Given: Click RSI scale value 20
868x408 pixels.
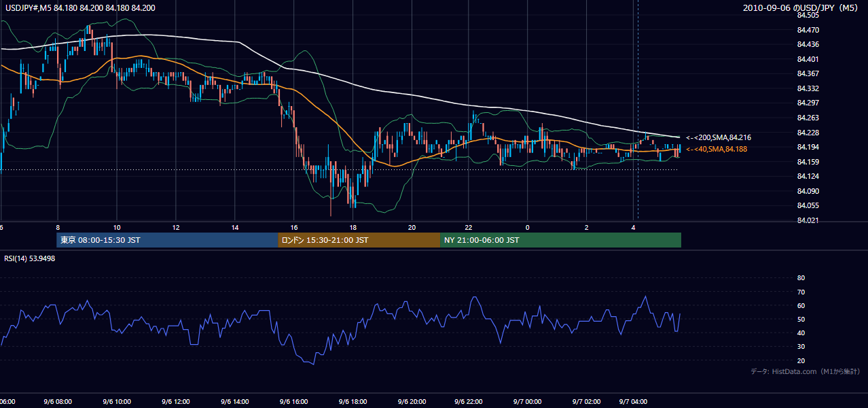Looking at the screenshot, I should pos(801,360).
